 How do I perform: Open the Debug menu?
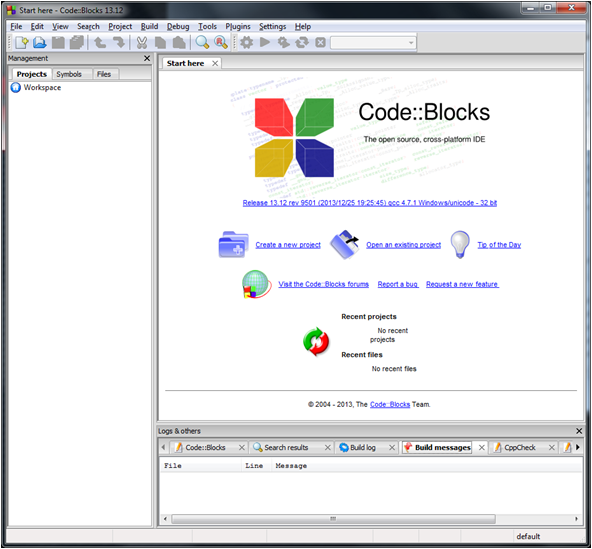(x=178, y=26)
